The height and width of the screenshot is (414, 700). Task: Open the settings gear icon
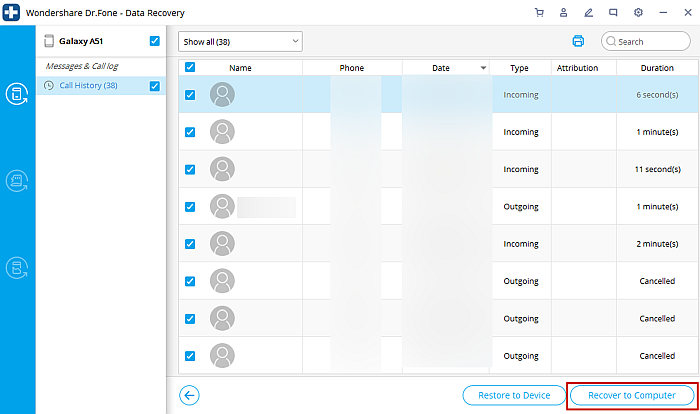[x=638, y=13]
